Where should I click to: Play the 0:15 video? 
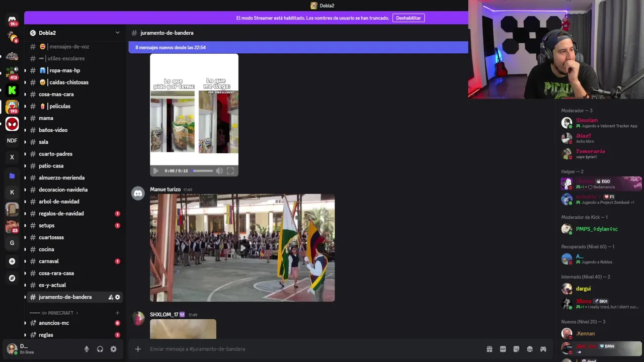point(155,171)
